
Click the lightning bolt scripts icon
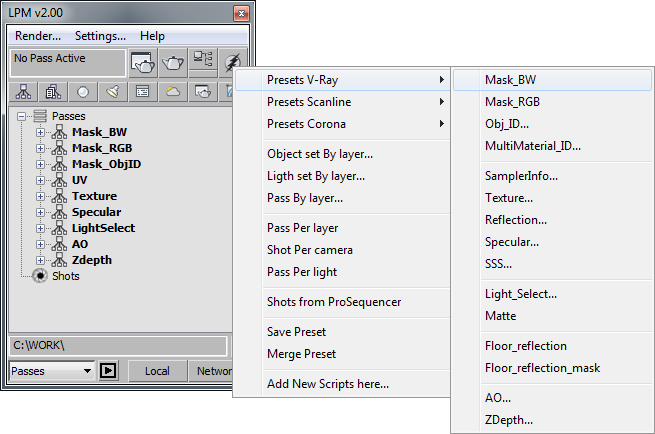[x=233, y=62]
